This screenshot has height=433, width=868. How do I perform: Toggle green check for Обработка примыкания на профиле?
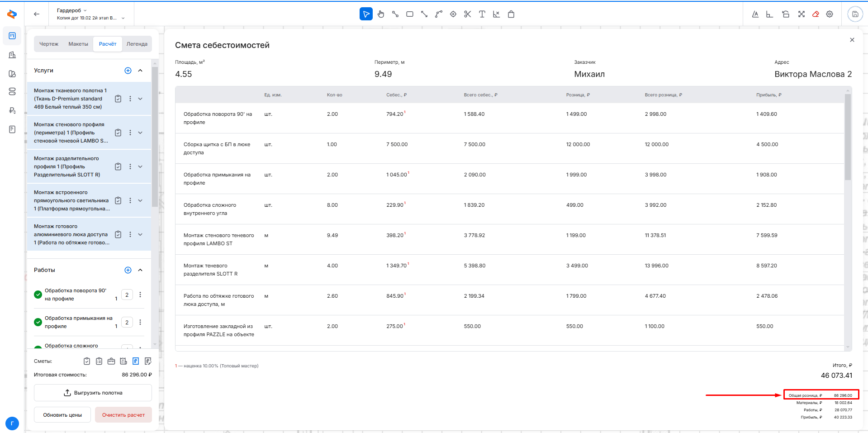38,322
